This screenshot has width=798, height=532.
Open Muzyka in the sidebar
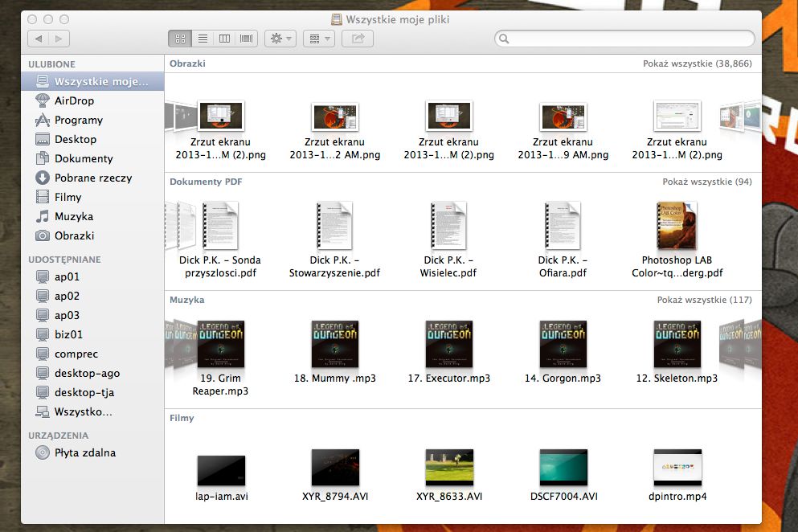(92, 217)
